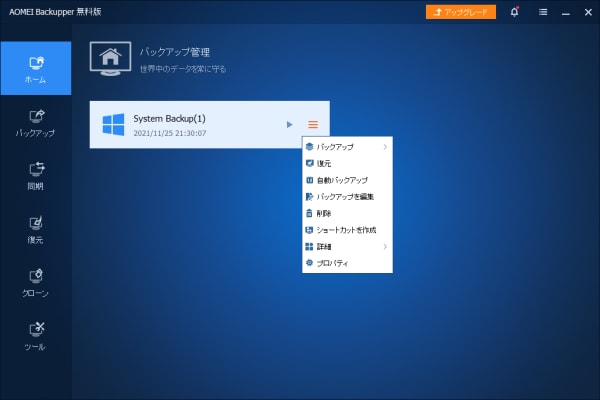The width and height of the screenshot is (600, 400).
Task: Open the バックアップ sidebar section
Action: tap(36, 122)
